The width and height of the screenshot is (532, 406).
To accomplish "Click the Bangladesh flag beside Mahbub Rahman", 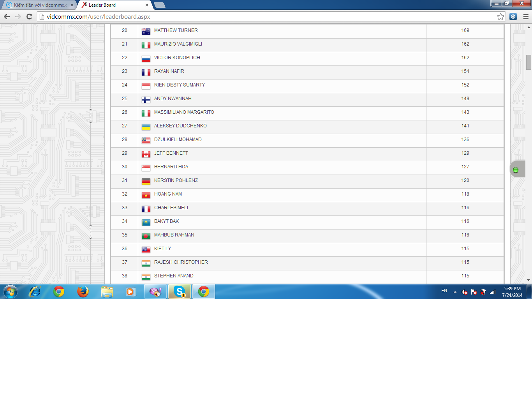I will [x=146, y=236].
